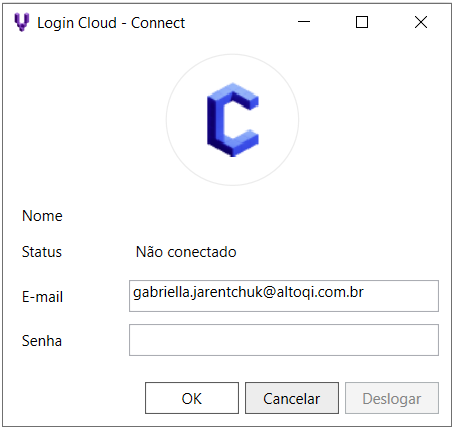Screen dimensions: 456x431
Task: Maximize the Login Cloud window
Action: [362, 22]
